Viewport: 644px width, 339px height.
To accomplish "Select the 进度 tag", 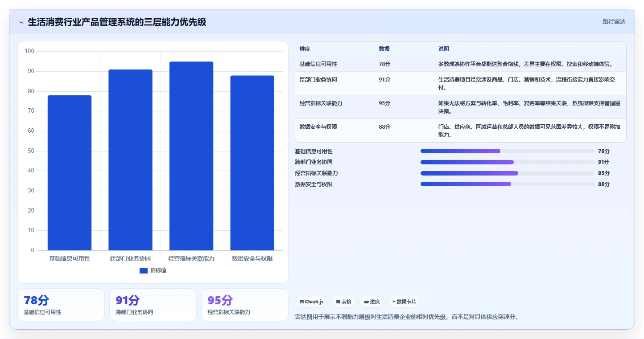I will coord(372,302).
